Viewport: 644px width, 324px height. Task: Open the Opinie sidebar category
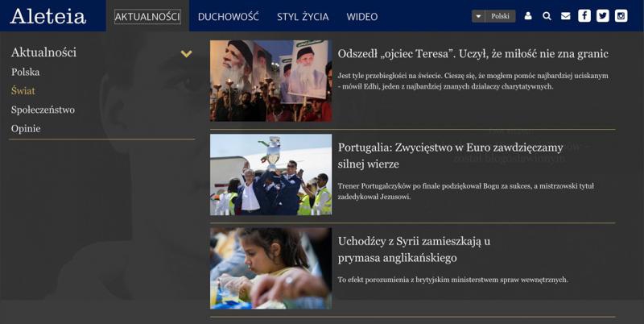(26, 129)
